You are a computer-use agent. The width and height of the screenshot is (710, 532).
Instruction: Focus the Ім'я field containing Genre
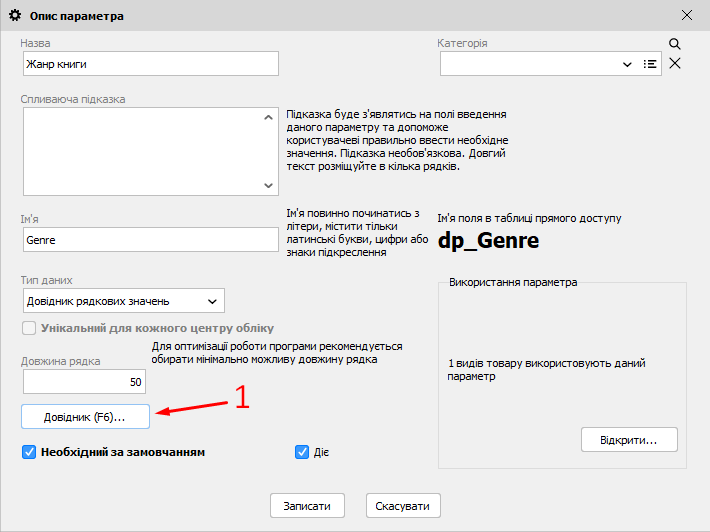[149, 240]
